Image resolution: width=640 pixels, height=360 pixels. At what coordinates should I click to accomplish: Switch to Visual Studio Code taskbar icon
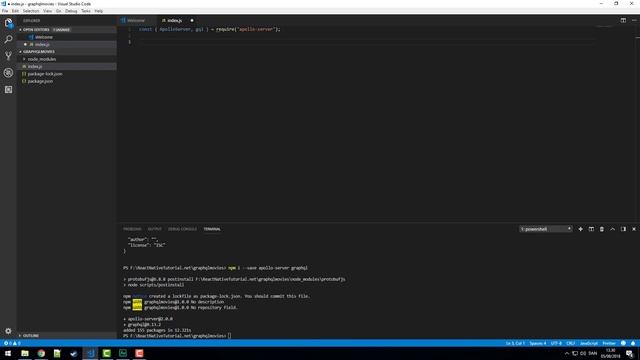[x=90, y=353]
